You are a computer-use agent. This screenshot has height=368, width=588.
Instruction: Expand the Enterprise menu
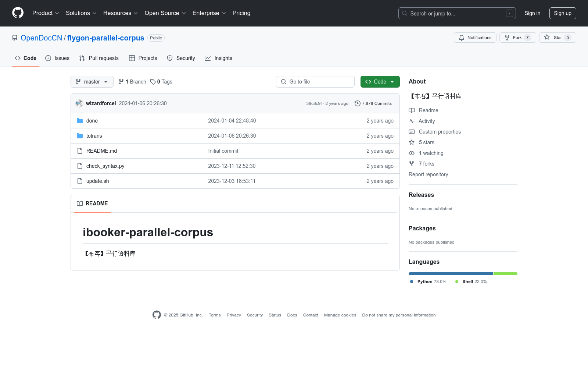pos(209,13)
